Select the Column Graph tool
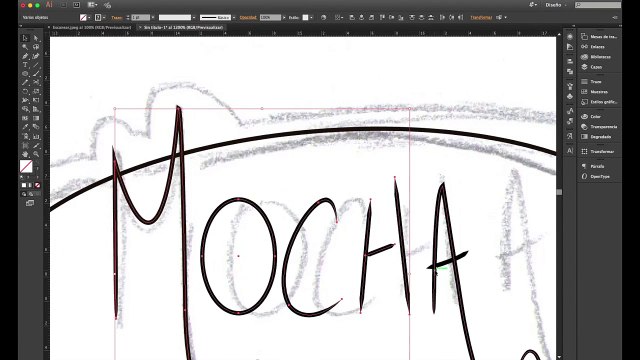640x360 pixels. [36, 136]
